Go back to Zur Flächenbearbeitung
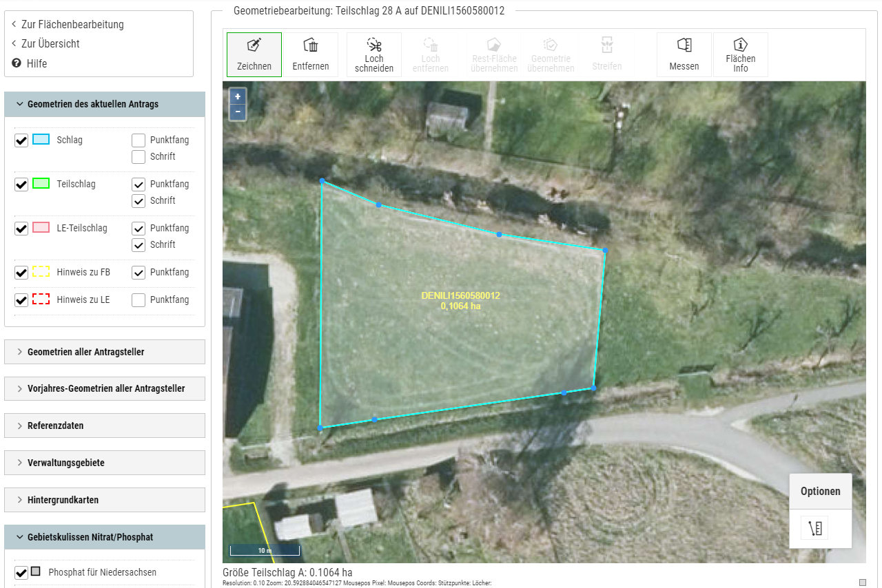The height and width of the screenshot is (588, 882). [x=72, y=24]
